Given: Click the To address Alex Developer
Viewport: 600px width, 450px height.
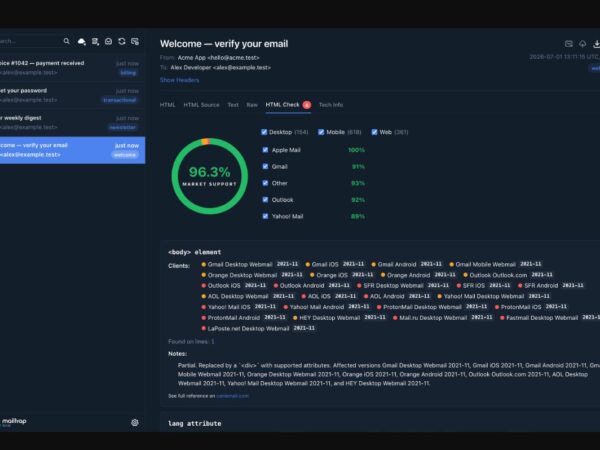Looking at the screenshot, I should (220, 67).
